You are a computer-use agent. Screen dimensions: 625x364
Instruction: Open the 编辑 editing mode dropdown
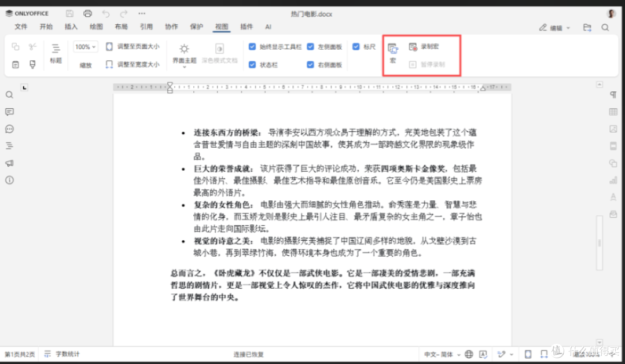(555, 28)
